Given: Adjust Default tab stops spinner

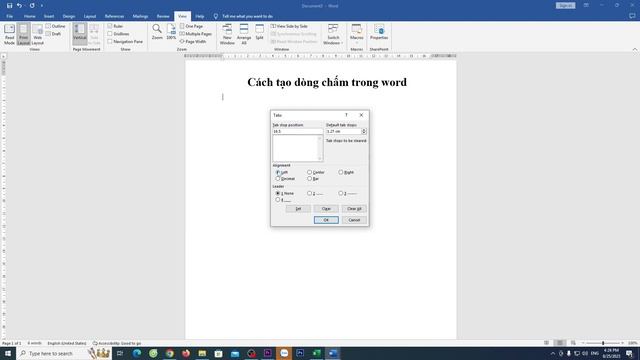Looking at the screenshot, I should coord(364,131).
